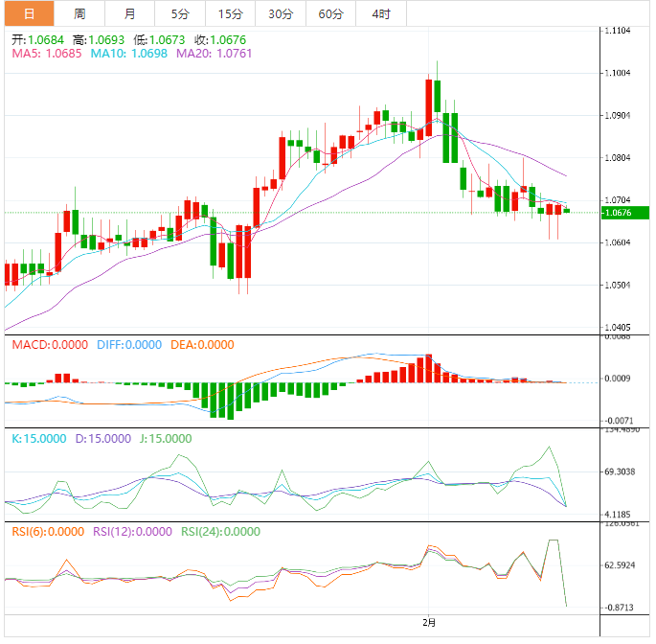Select the MA10 moving average label

[128, 55]
